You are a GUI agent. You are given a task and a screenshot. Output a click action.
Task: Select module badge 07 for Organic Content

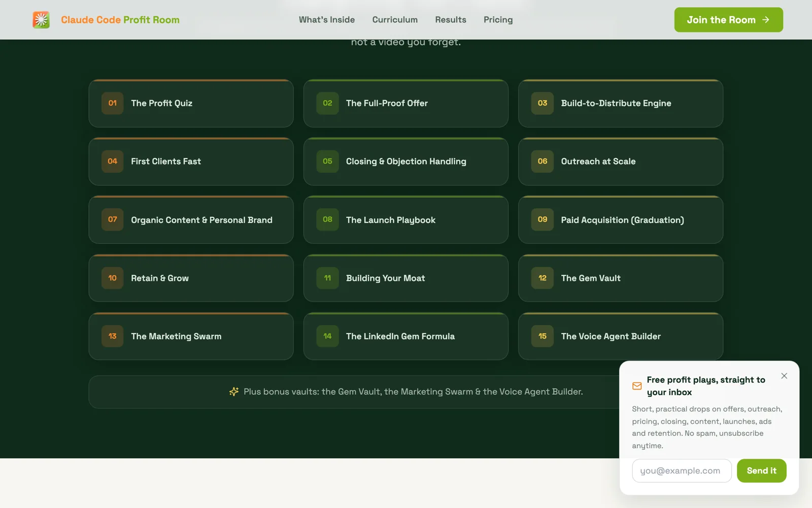tap(113, 220)
